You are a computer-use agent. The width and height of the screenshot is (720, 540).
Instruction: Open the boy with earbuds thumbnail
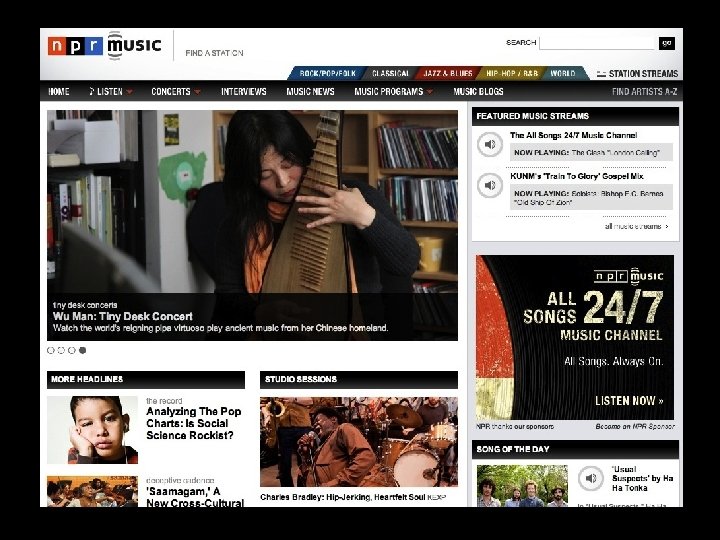point(92,430)
